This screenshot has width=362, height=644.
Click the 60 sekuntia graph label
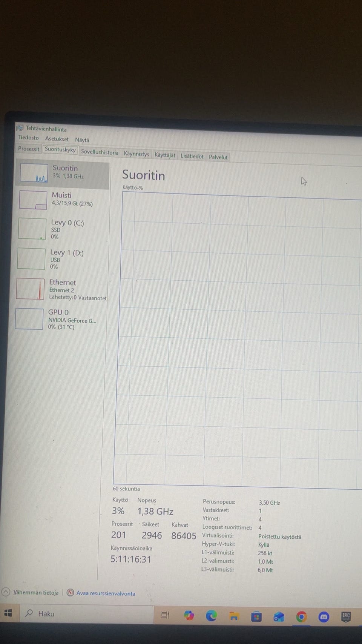tap(126, 489)
